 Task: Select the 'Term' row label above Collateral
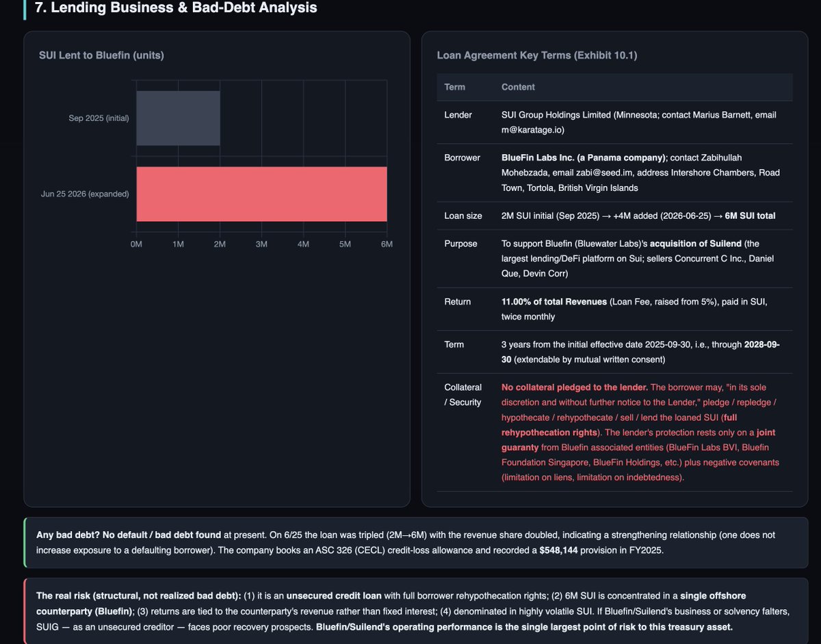tap(454, 344)
